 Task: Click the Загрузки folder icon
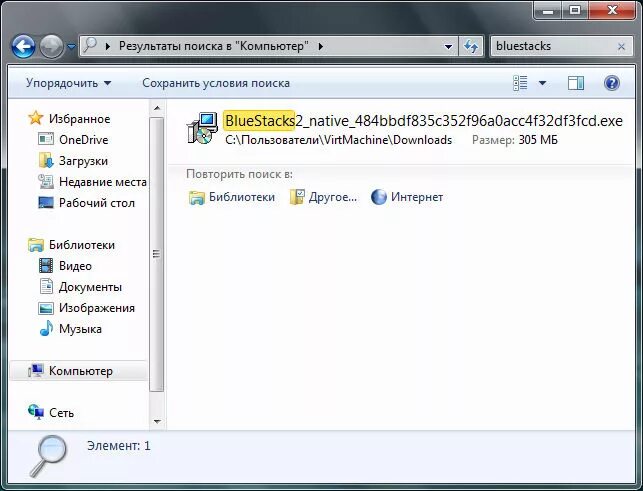tap(46, 160)
